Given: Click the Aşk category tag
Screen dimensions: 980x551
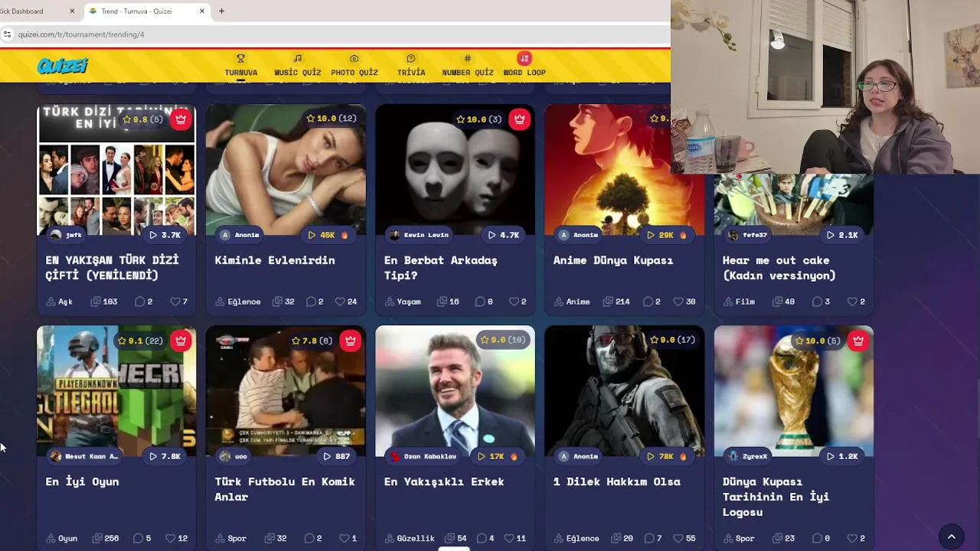Looking at the screenshot, I should [x=60, y=302].
